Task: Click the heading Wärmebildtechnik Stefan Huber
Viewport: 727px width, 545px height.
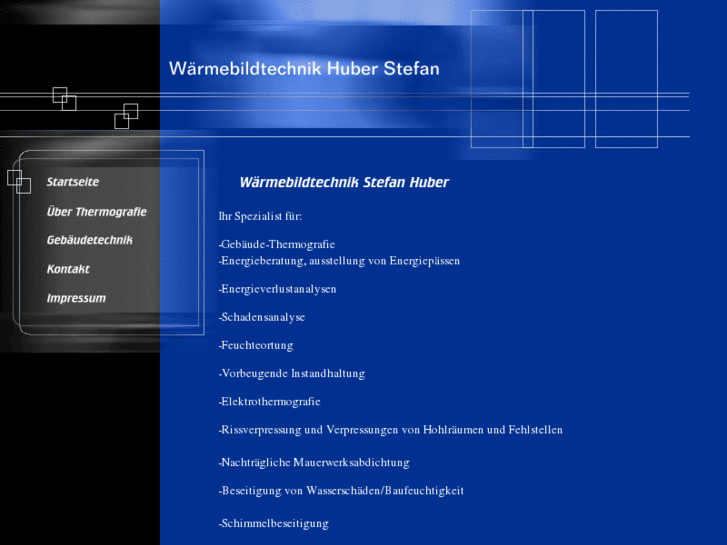Action: click(x=344, y=182)
